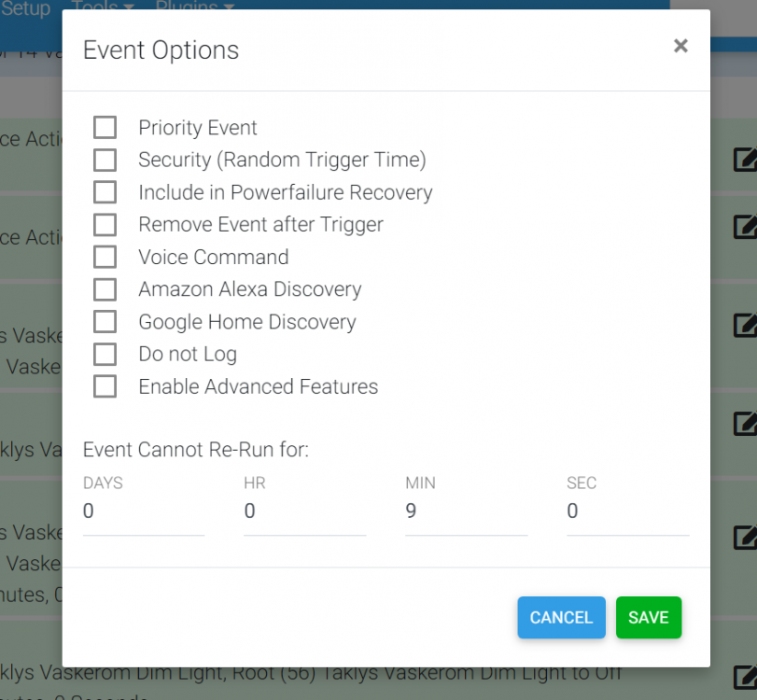This screenshot has width=757, height=700.
Task: Focus the HR input field
Action: click(304, 511)
